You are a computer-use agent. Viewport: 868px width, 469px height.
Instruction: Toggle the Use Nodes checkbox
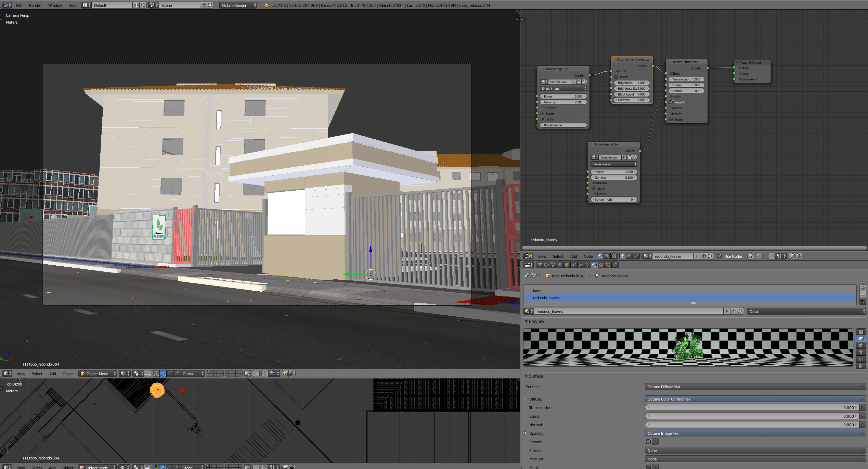pos(720,256)
